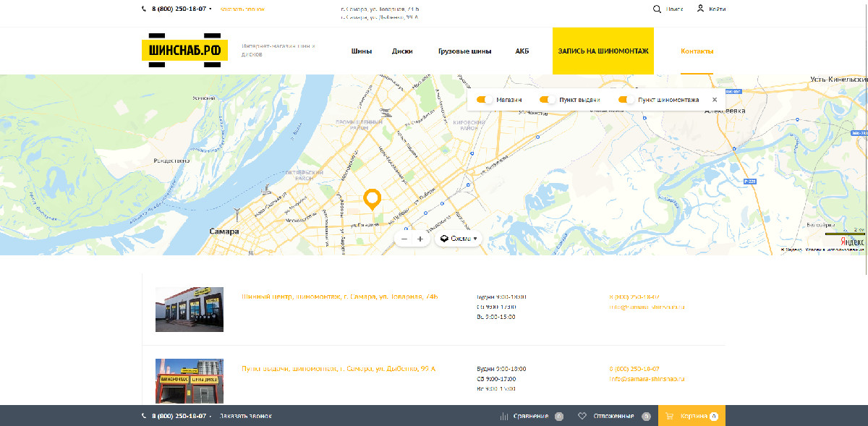Click the search magnifier icon

657,9
